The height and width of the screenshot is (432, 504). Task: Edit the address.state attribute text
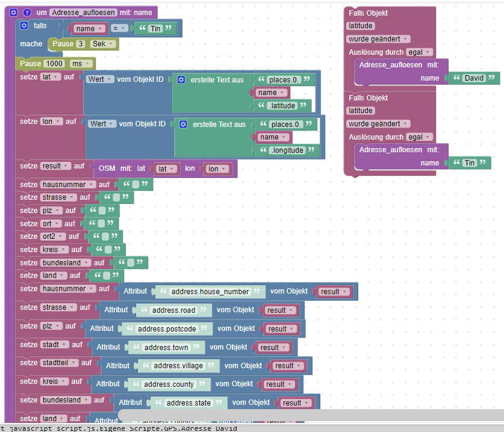click(x=188, y=403)
